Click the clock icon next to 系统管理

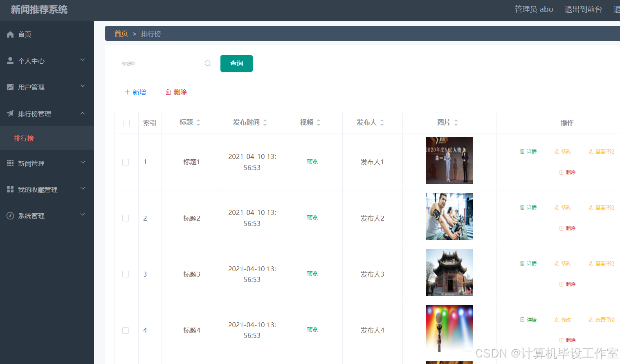10,215
